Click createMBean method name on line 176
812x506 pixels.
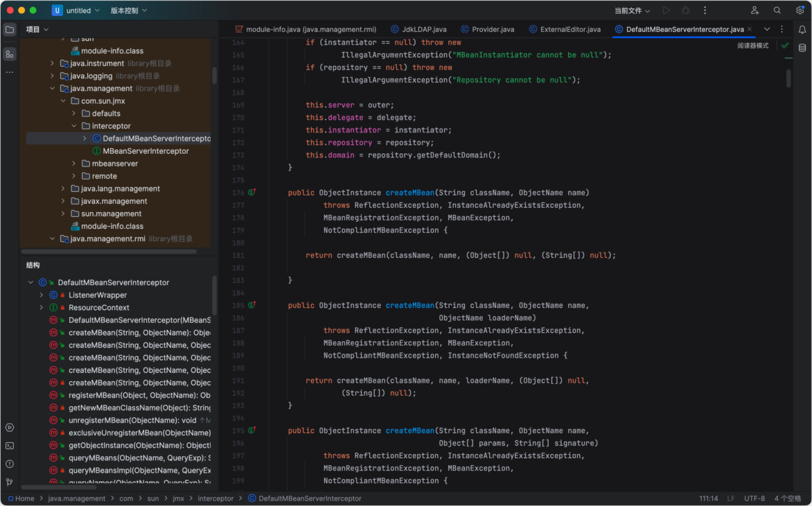(x=409, y=193)
